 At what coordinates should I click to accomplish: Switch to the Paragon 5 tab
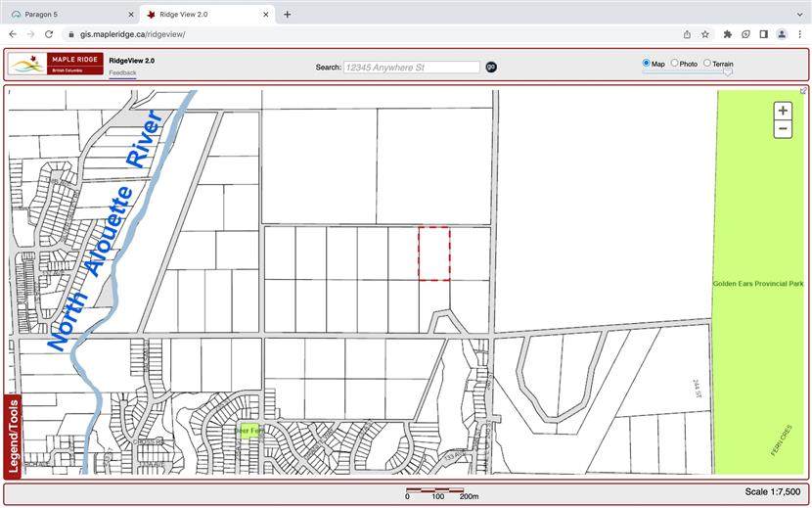(x=68, y=15)
